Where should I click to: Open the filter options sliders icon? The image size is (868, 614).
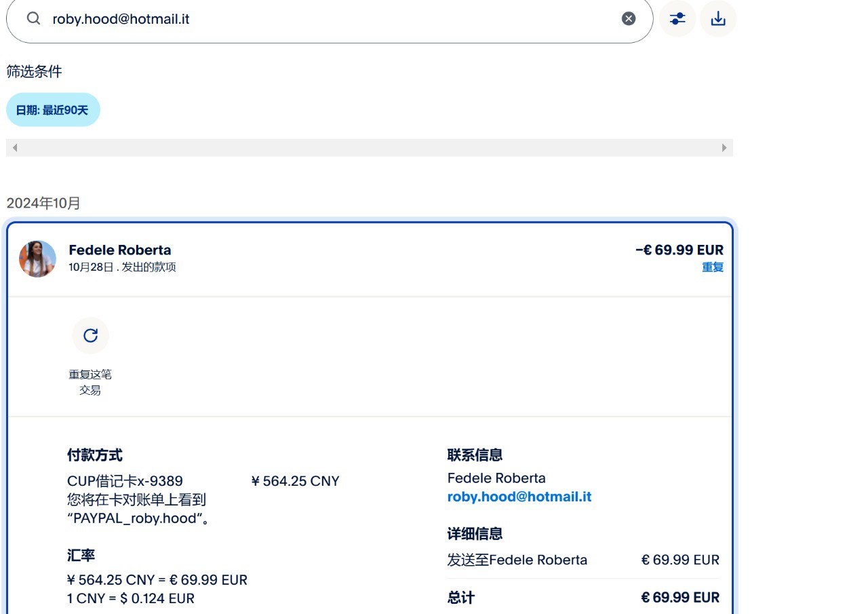click(x=677, y=19)
